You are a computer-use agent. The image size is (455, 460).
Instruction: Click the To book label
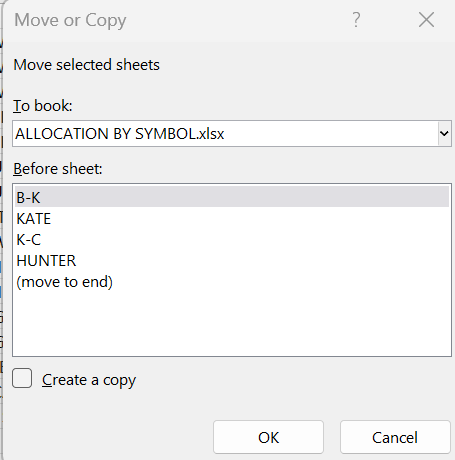[43, 106]
